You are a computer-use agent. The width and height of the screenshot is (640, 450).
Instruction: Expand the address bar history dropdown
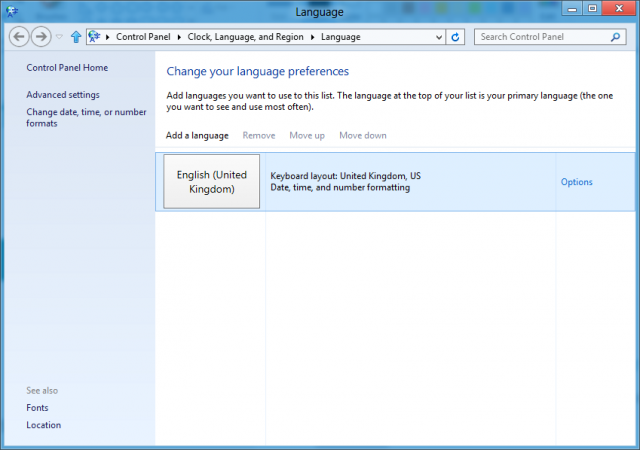439,37
